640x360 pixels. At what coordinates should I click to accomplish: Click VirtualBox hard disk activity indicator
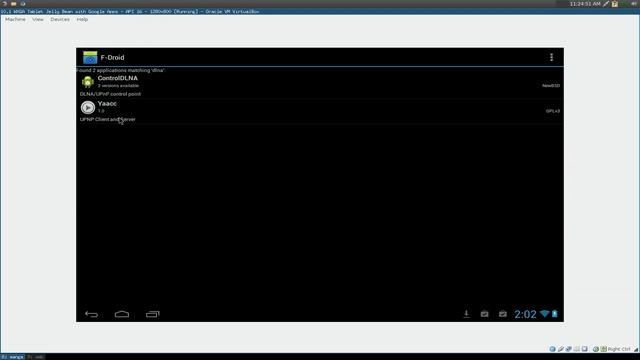point(552,349)
